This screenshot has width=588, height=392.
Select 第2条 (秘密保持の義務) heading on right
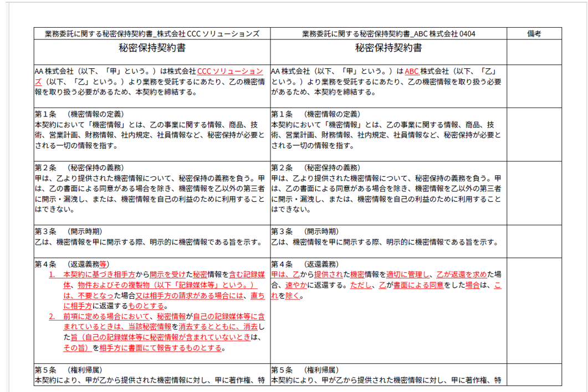315,168
